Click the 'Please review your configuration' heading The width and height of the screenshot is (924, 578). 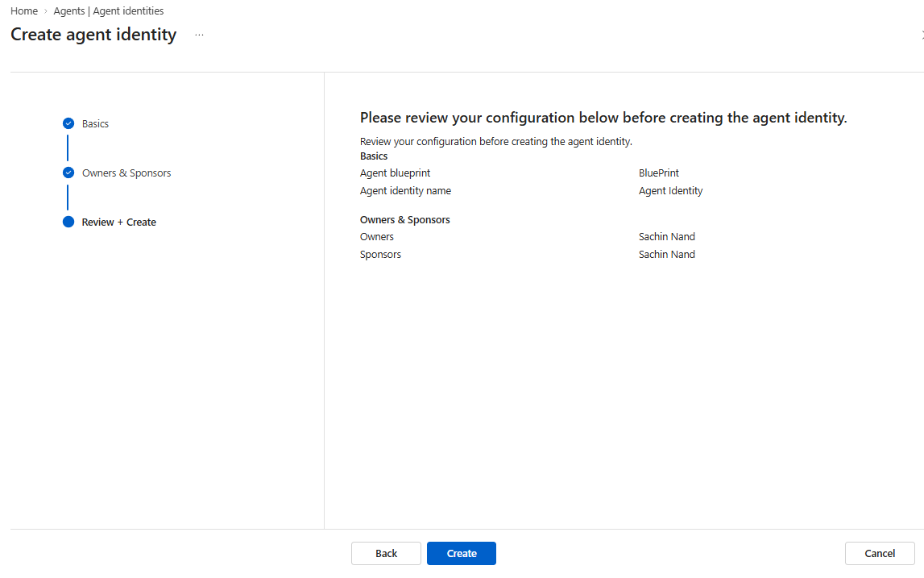coord(603,118)
